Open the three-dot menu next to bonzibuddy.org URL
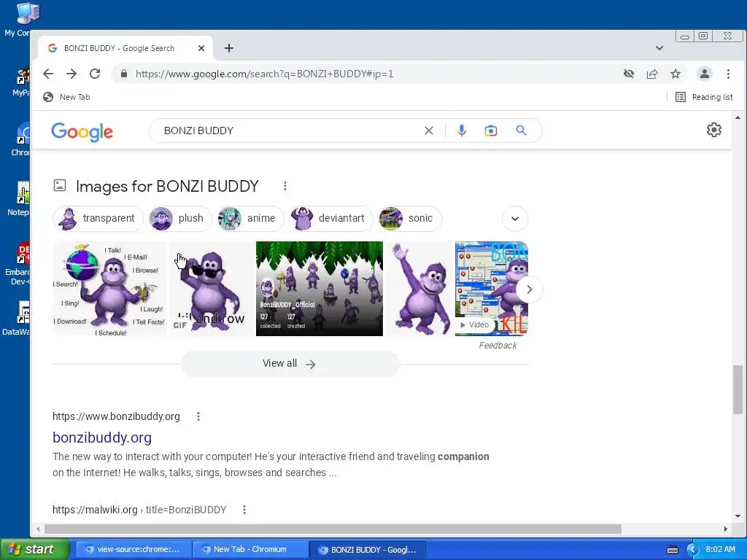Viewport: 747px width, 560px height. point(198,416)
